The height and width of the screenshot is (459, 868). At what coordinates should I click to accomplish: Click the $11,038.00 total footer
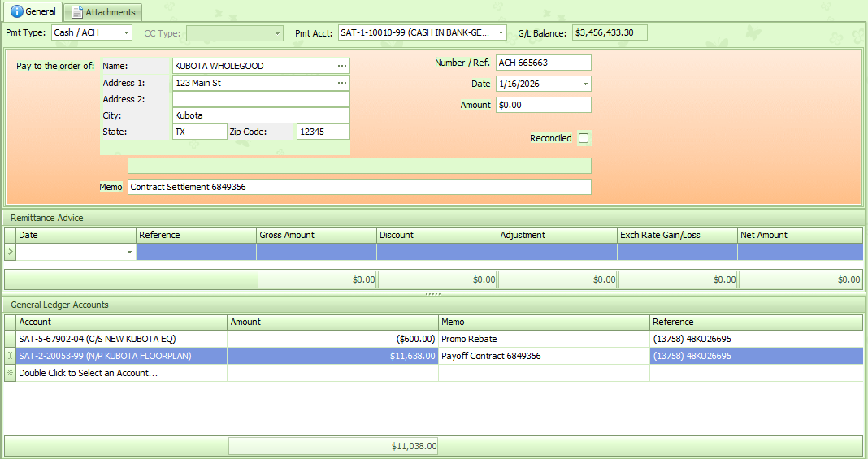(333, 446)
